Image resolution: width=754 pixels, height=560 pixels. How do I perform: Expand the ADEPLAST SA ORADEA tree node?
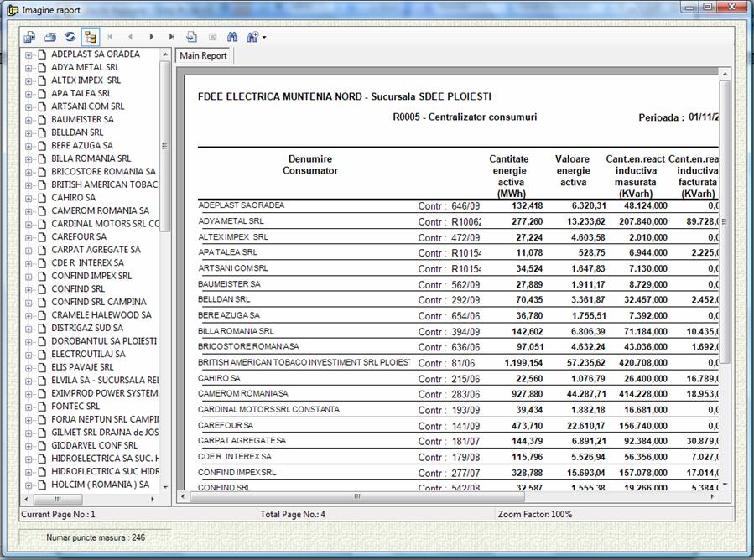coord(29,54)
